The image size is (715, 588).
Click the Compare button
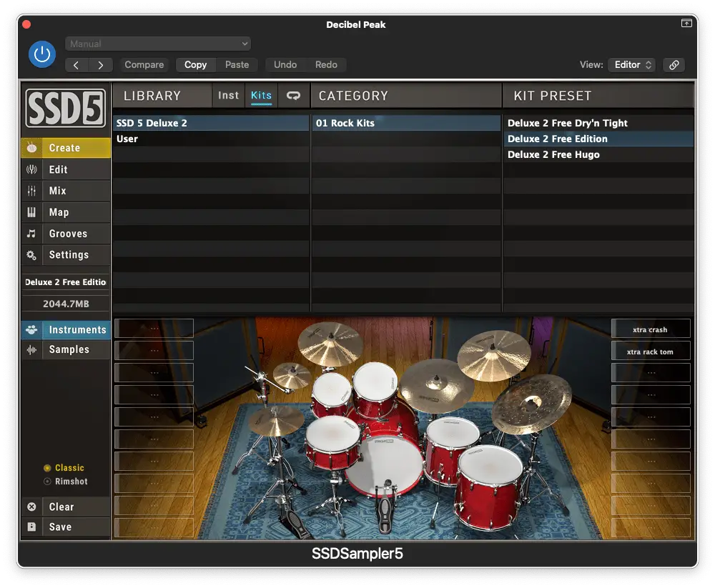tap(144, 65)
